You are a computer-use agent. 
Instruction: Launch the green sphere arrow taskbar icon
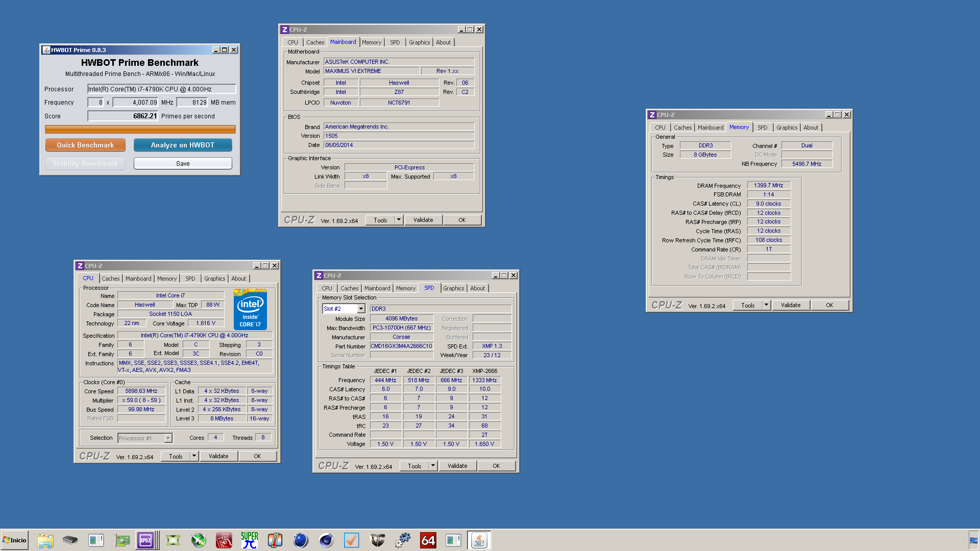coord(199,540)
